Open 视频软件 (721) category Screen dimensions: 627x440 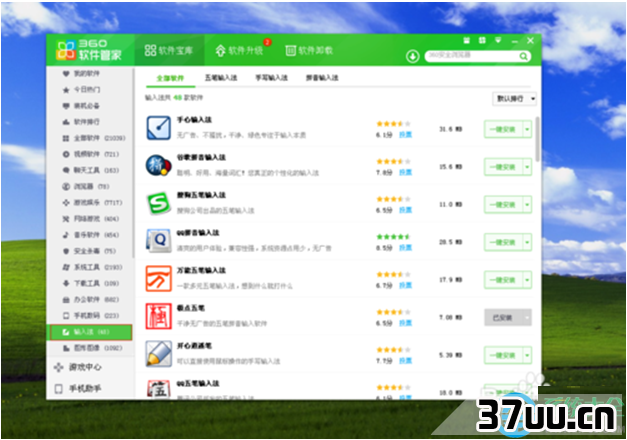tap(91, 154)
